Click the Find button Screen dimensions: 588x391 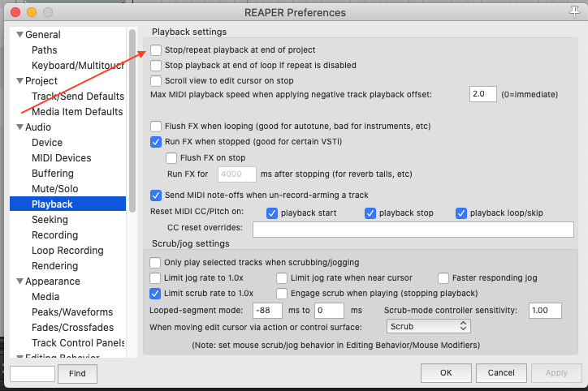point(77,373)
